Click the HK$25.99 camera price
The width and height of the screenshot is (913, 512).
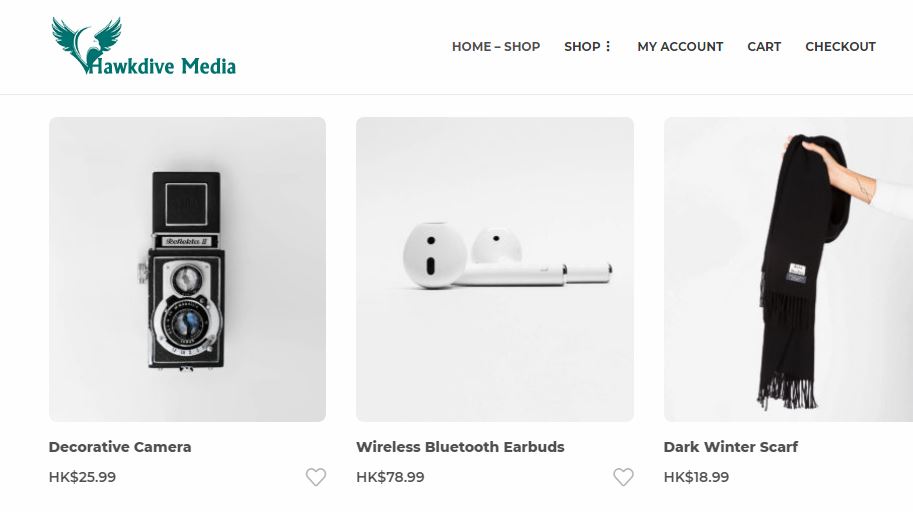click(82, 477)
